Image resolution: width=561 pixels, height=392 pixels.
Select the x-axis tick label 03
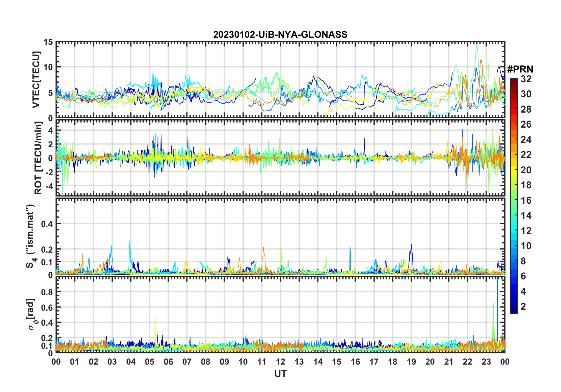click(112, 362)
